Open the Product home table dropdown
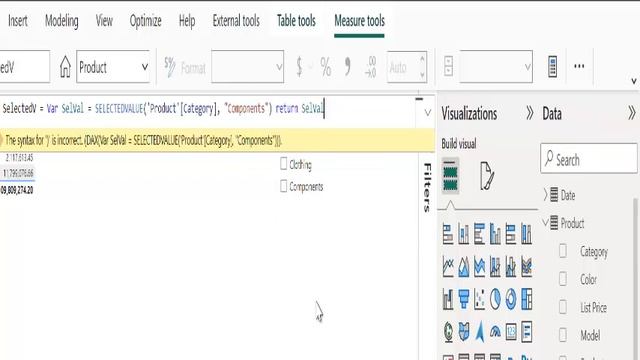 113,67
